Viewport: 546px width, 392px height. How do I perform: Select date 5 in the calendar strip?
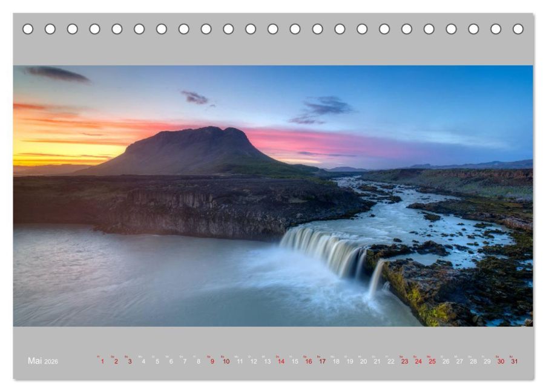tap(157, 361)
